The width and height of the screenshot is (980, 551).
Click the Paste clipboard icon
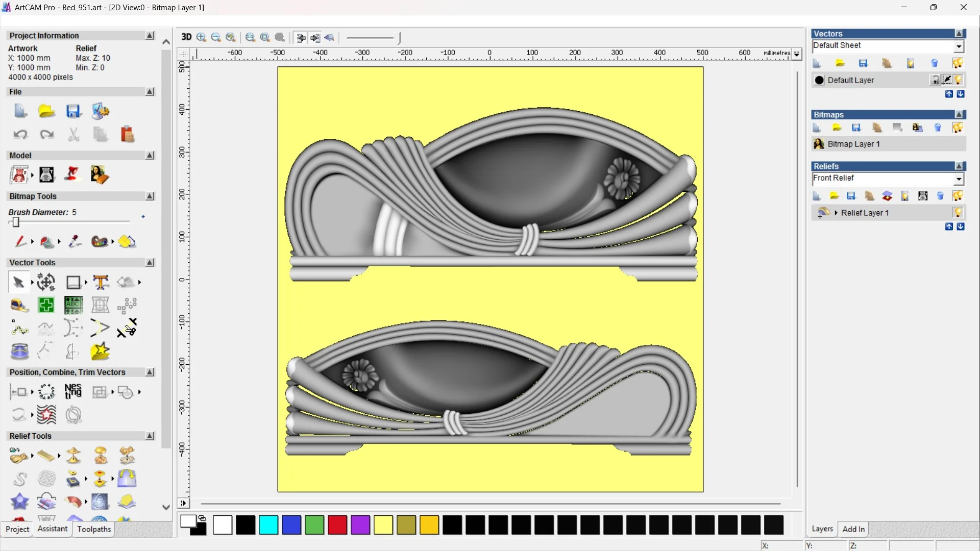click(127, 135)
